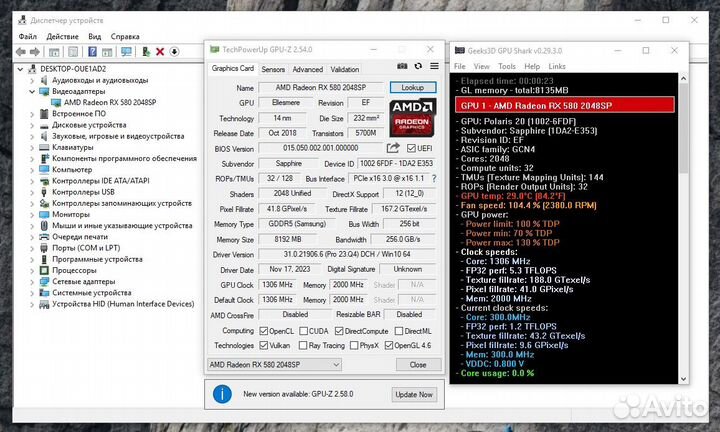
Task: Click the Close button in GPU-Z
Action: point(418,365)
